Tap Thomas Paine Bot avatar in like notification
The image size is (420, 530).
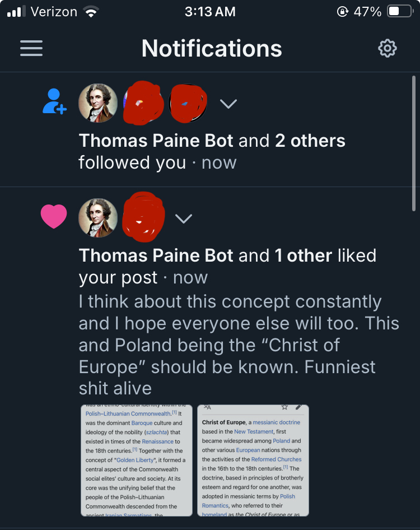[x=98, y=217]
